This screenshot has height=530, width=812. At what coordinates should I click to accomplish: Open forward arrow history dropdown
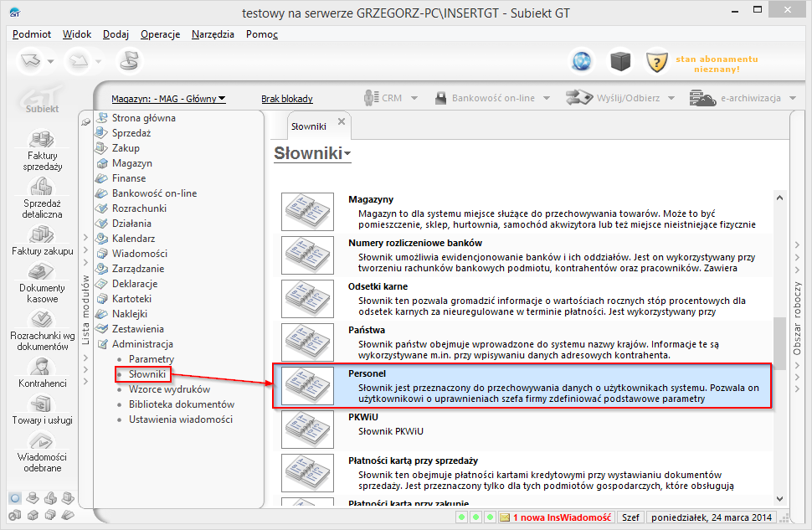pyautogui.click(x=99, y=62)
